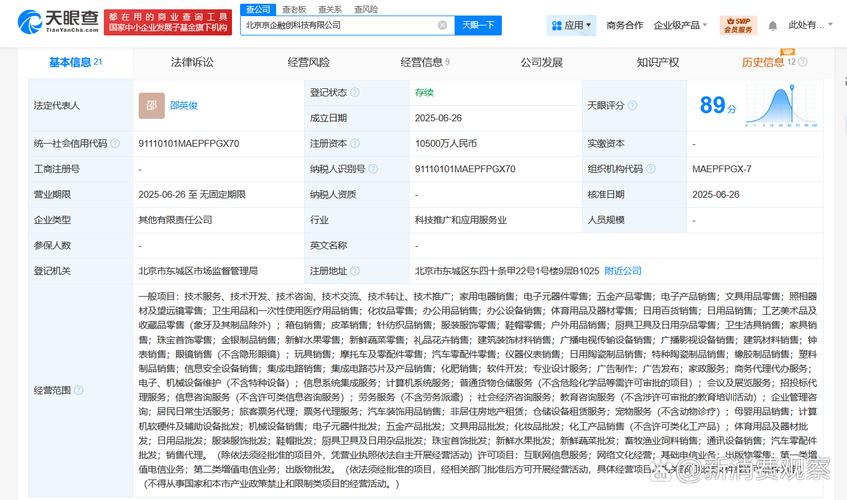Click help icon beside 注册地址

tap(355, 271)
